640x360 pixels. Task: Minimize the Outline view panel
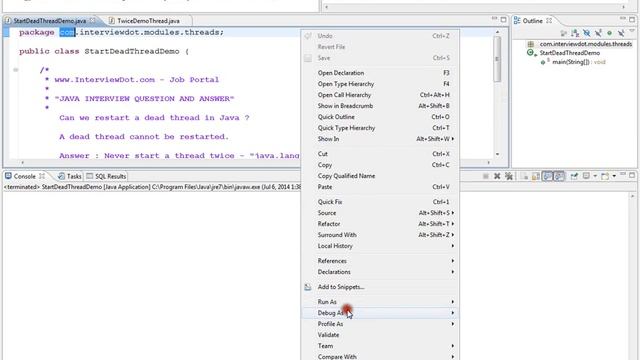tap(623, 19)
